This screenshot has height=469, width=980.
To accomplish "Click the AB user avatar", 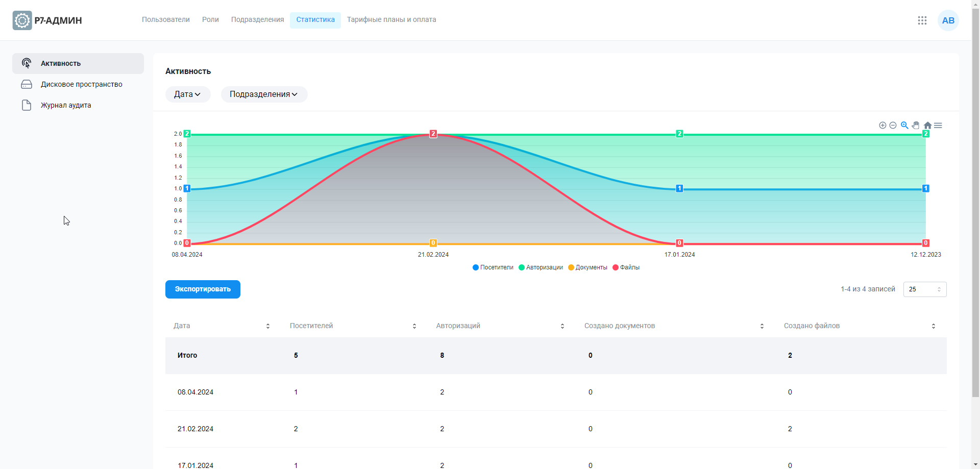I will [x=948, y=20].
